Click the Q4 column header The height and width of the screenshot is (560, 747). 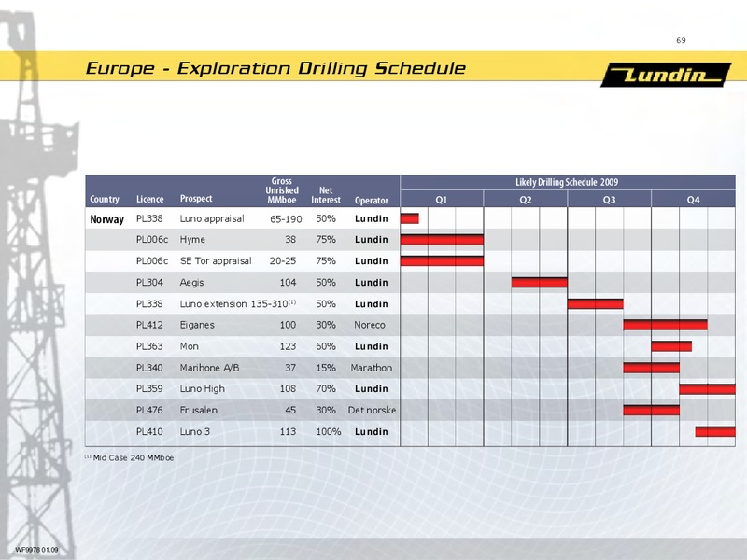coord(693,200)
